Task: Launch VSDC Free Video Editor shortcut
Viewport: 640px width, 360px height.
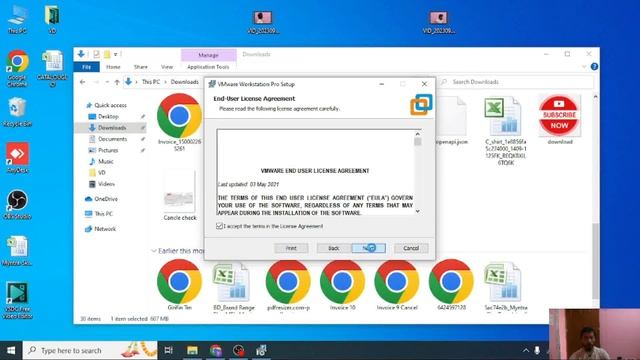Action: 17,300
